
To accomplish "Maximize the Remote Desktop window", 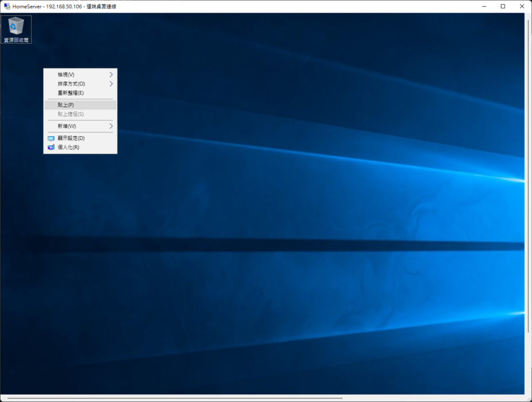I will [503, 6].
